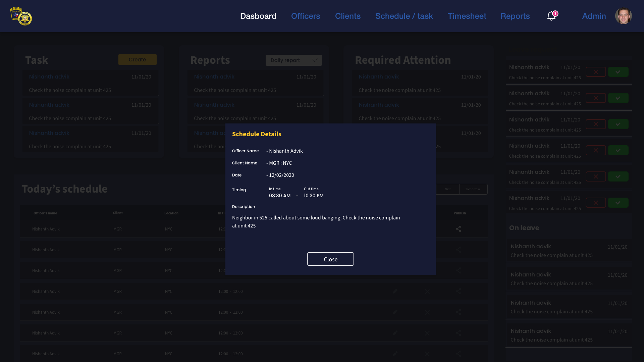Click share icon in last schedule row
The image size is (644, 362).
point(459,354)
